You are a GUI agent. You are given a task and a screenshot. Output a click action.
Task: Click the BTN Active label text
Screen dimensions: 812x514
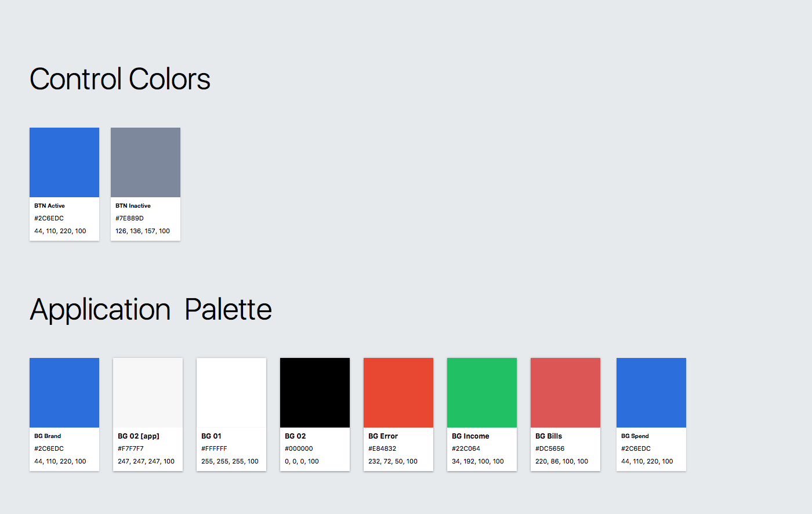pyautogui.click(x=49, y=206)
